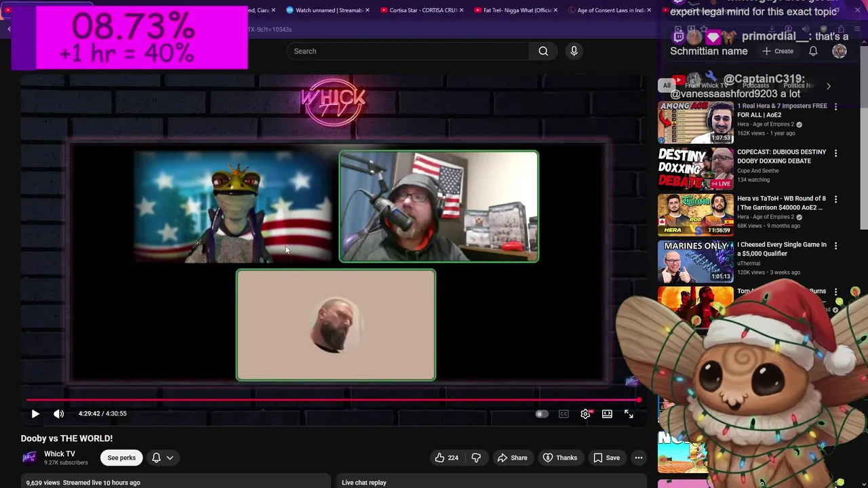The height and width of the screenshot is (488, 868).
Task: Open the Live chat replay panel
Action: point(492,482)
